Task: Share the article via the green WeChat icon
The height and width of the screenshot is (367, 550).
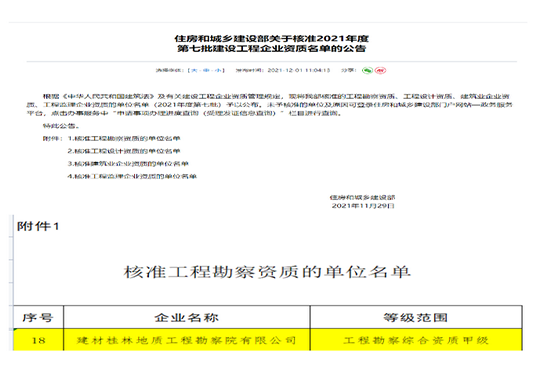Action: click(x=367, y=71)
